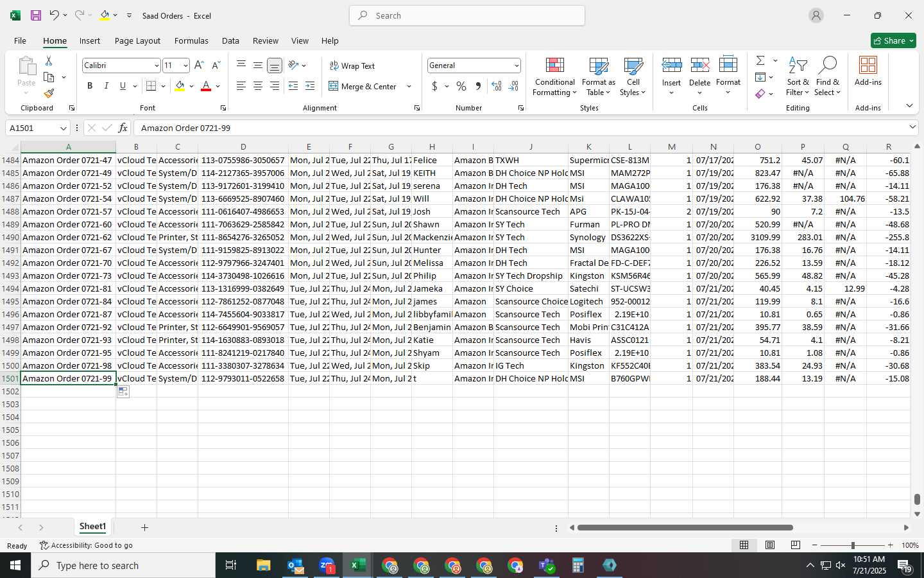Open the Calibri font name dropdown

click(x=156, y=66)
